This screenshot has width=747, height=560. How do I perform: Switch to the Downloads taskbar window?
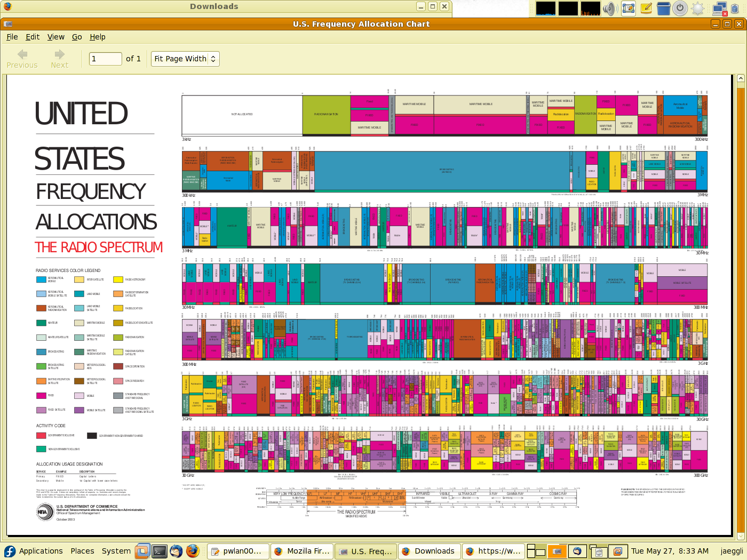[x=428, y=551]
